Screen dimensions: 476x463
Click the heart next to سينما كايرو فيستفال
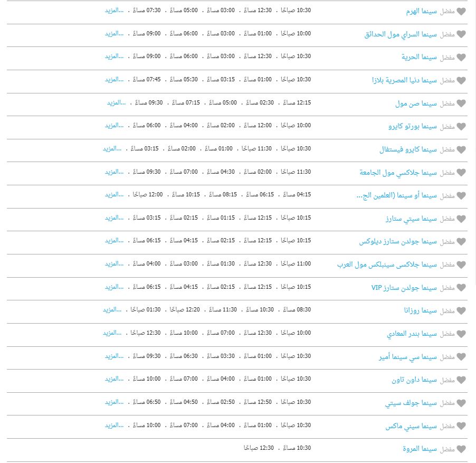coord(461,150)
